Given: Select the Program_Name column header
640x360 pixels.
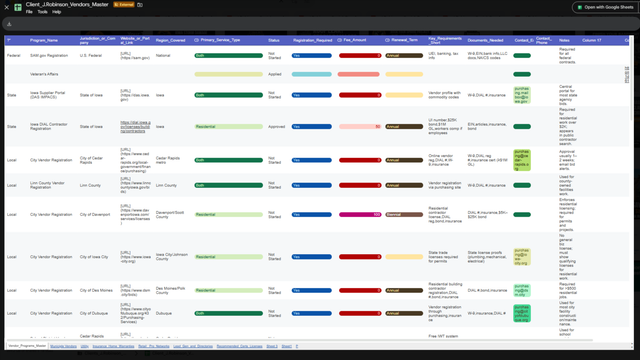Looking at the screenshot, I should (x=44, y=40).
